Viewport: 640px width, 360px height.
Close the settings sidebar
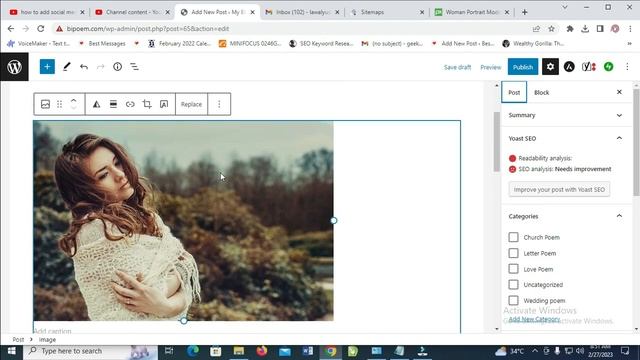pos(619,92)
